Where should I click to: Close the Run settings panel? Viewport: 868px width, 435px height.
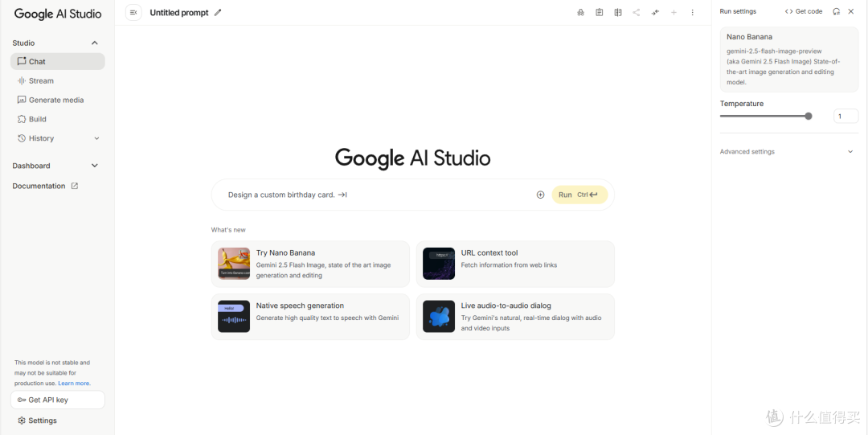pos(851,11)
